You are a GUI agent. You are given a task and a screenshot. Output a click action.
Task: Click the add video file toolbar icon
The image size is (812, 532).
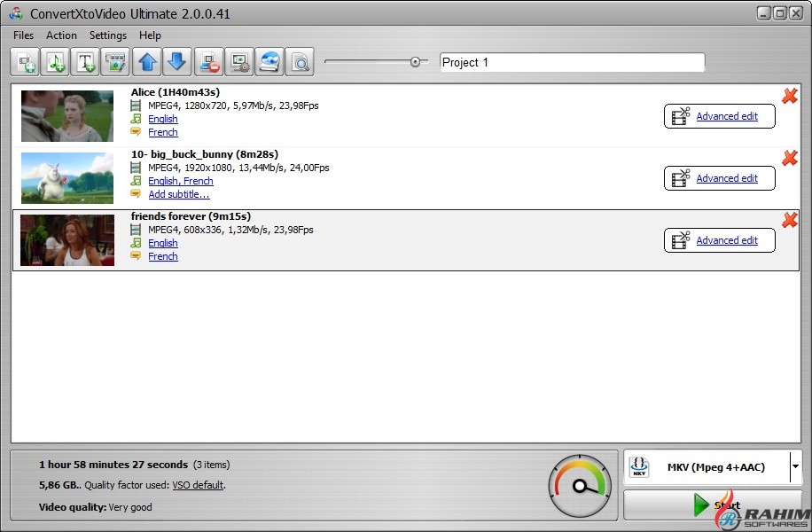pyautogui.click(x=25, y=62)
